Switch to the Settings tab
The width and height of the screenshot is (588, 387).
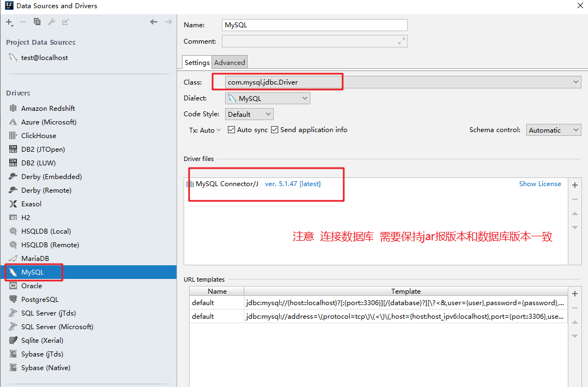click(197, 63)
